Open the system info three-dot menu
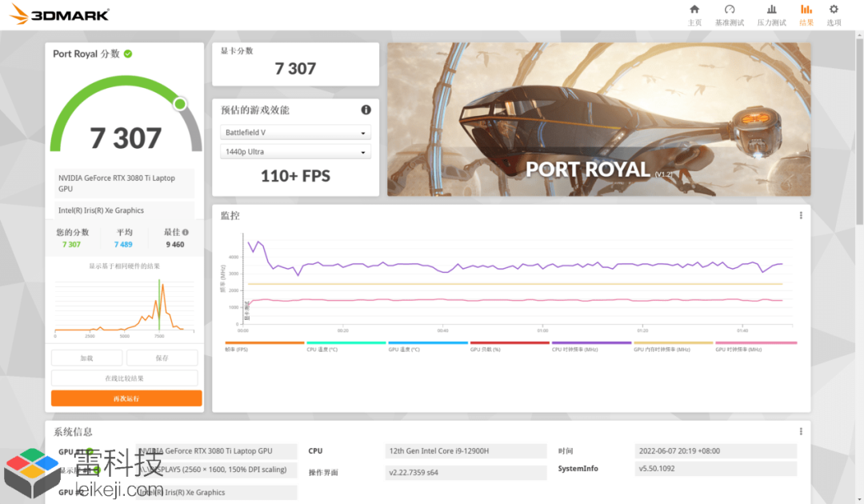 click(801, 431)
